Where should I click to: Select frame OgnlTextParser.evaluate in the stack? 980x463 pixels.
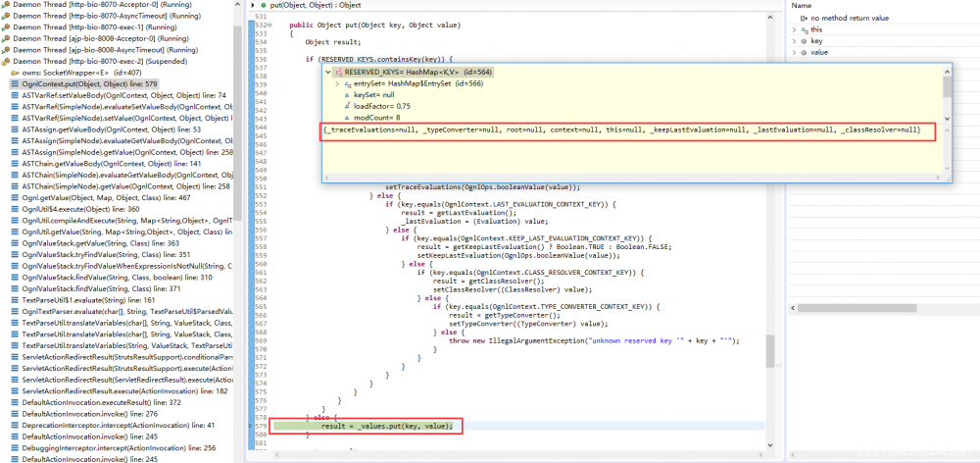(127, 311)
